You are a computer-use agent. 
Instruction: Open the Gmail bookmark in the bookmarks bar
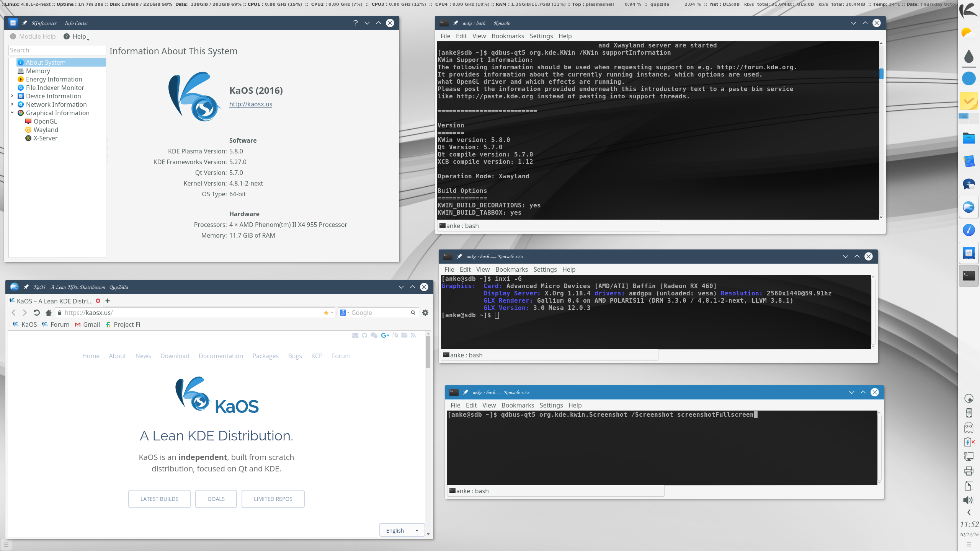(x=88, y=324)
